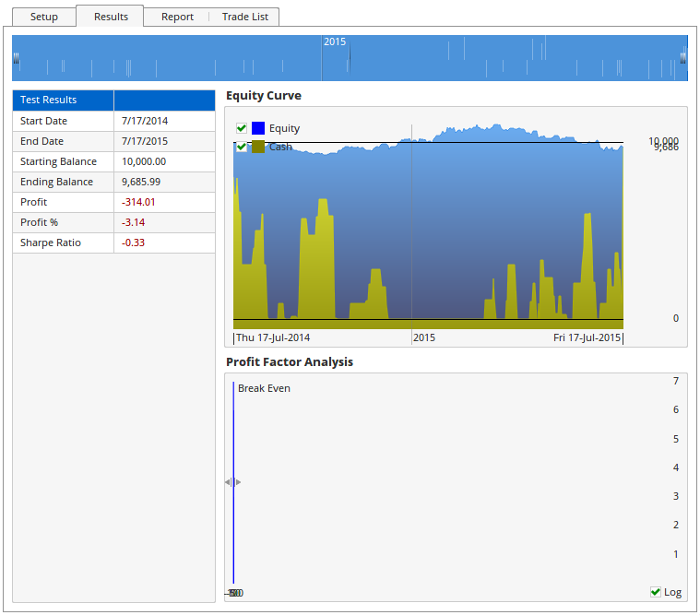The height and width of the screenshot is (615, 700).
Task: Click the Break Even line handle arrows
Action: (233, 482)
